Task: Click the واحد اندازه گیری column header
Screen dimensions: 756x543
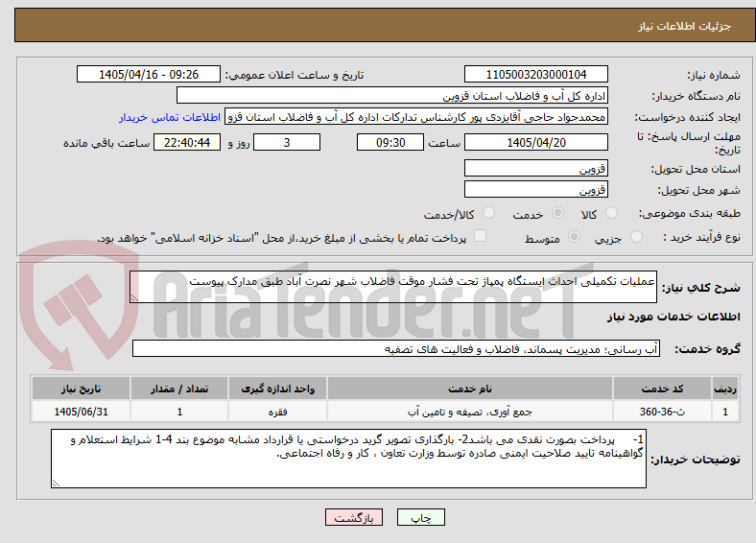Action: pos(277,389)
